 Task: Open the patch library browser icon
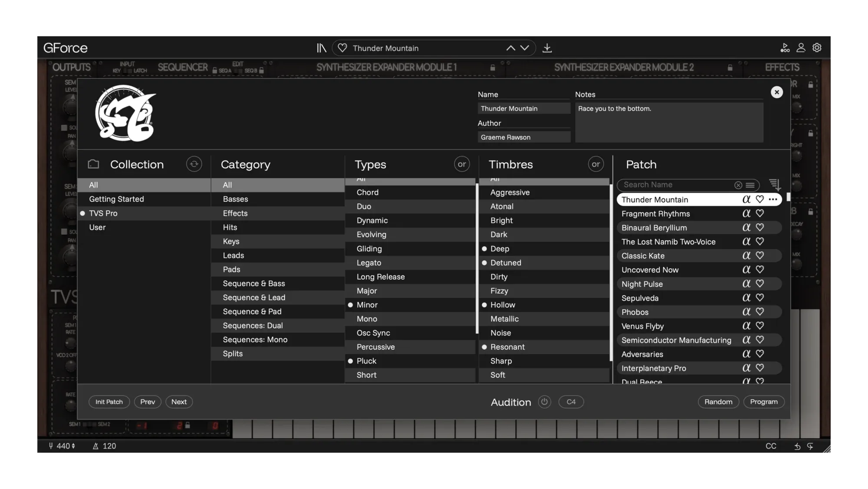(x=321, y=48)
